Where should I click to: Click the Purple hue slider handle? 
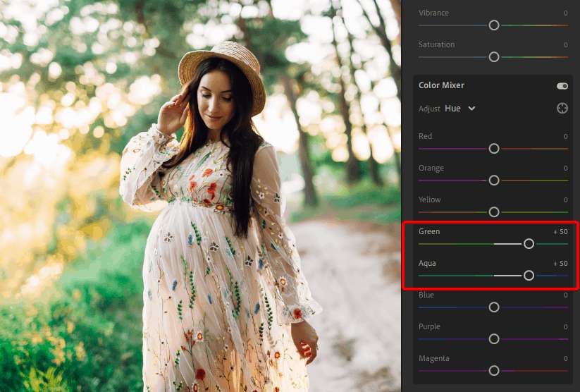(x=494, y=338)
